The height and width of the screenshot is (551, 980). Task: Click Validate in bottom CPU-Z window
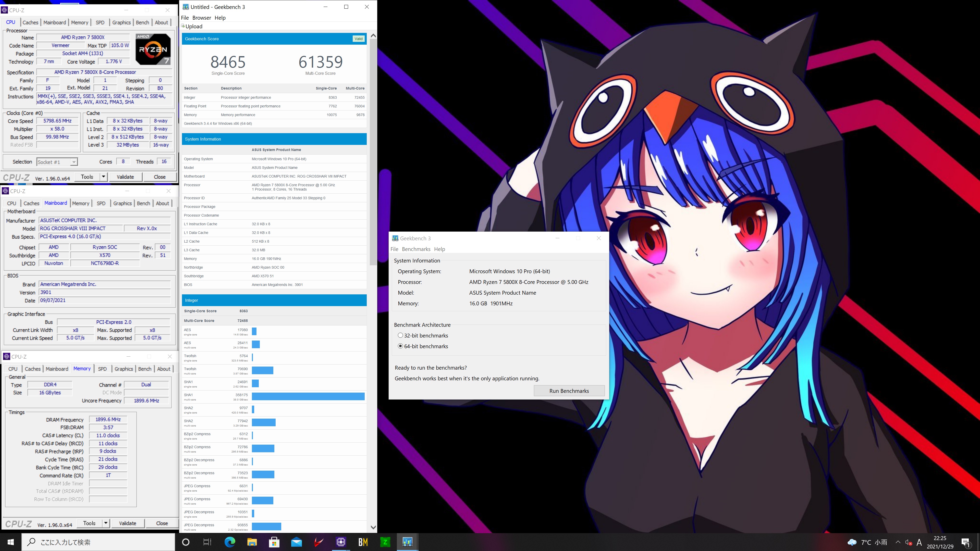click(x=127, y=523)
